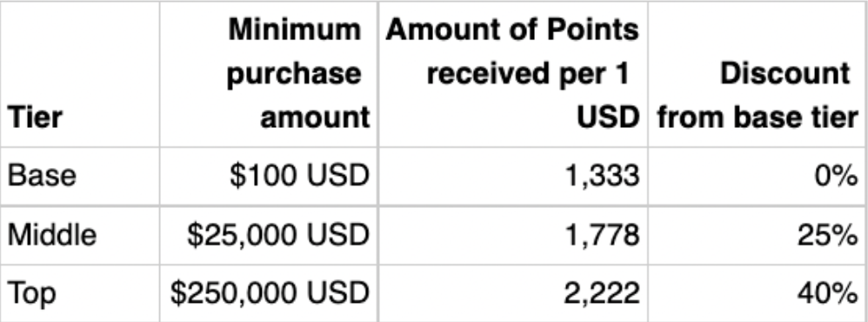Click the 40% discount cell
The image size is (868, 322).
[758, 293]
